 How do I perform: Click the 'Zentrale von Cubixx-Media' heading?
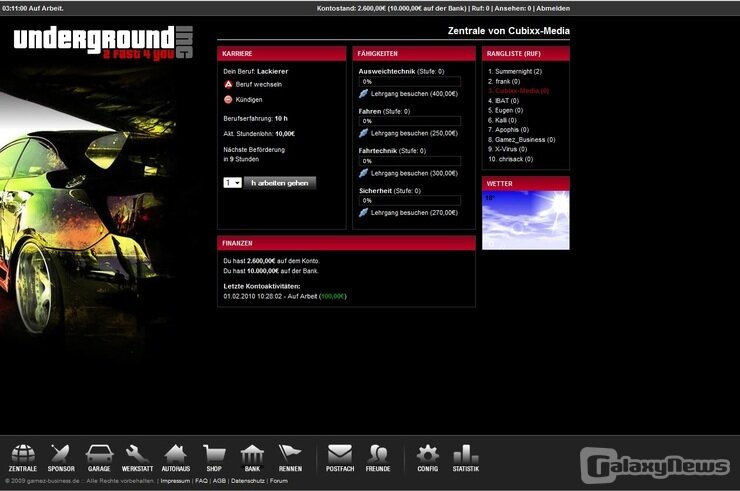click(x=508, y=31)
